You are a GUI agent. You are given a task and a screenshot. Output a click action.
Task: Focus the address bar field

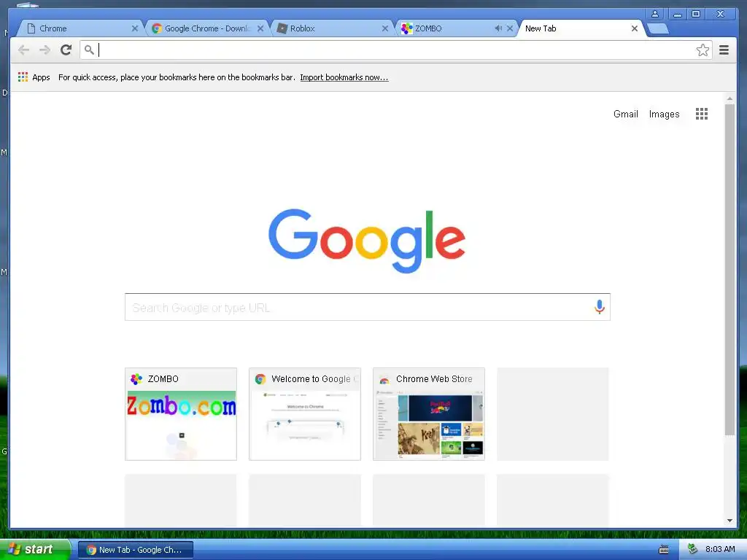pyautogui.click(x=395, y=50)
